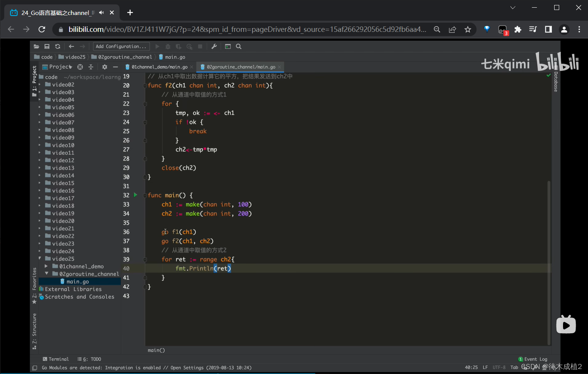The height and width of the screenshot is (374, 588).
Task: Click the stop square icon in toolbar
Action: click(x=200, y=46)
